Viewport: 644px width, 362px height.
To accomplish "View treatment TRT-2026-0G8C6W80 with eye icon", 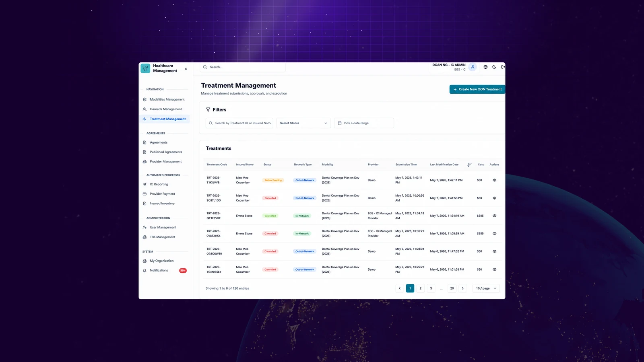I will 494,251.
